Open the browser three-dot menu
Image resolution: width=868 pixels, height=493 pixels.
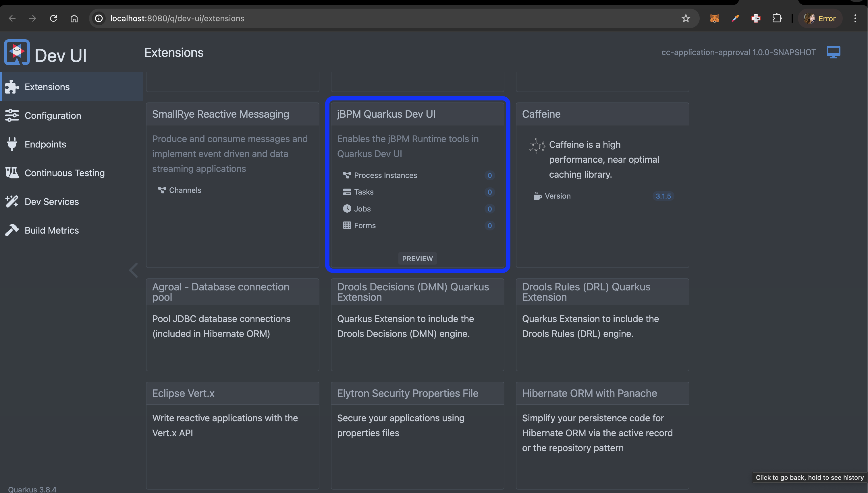click(855, 18)
